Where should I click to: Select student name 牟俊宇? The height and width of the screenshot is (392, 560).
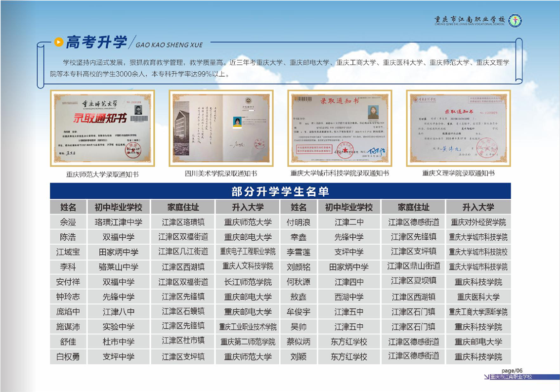299,312
